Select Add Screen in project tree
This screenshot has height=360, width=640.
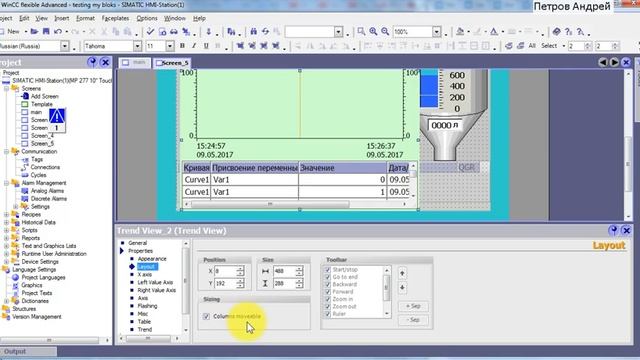pyautogui.click(x=44, y=97)
